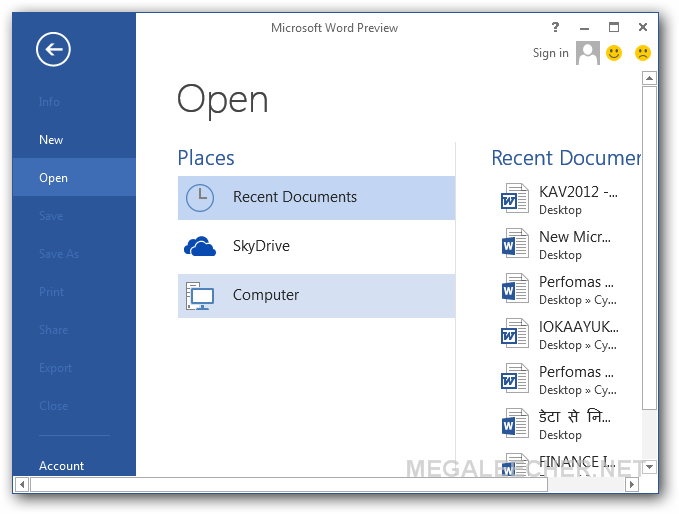This screenshot has width=679, height=514.
Task: Click the Computer monitor icon
Action: [x=200, y=296]
